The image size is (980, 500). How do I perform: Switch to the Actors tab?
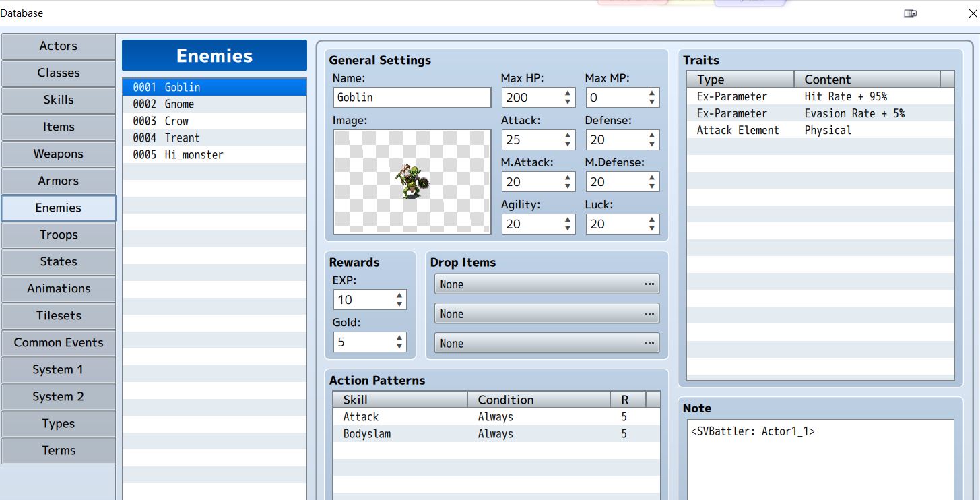[59, 46]
